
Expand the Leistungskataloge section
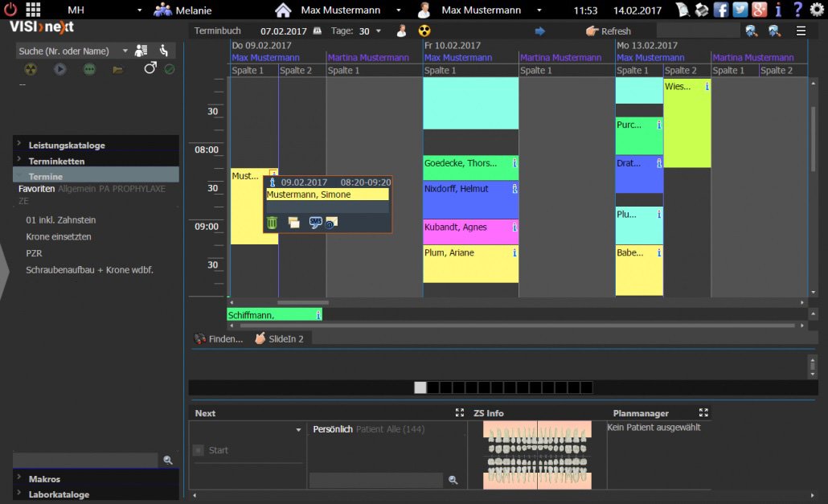(x=67, y=145)
